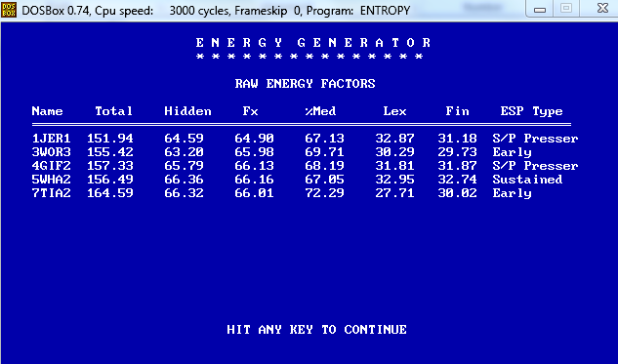This screenshot has height=364, width=618.
Task: Select the name 4GIF2
Action: pyautogui.click(x=51, y=166)
